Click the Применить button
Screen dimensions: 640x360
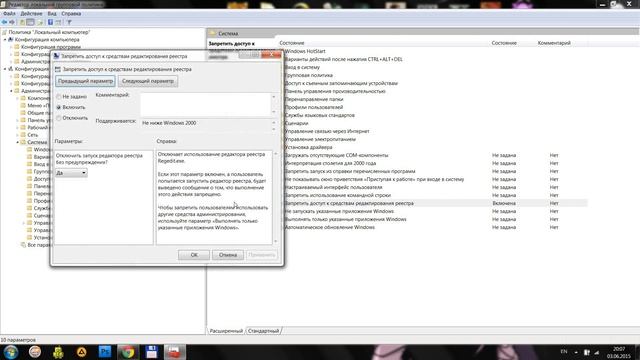pos(262,255)
